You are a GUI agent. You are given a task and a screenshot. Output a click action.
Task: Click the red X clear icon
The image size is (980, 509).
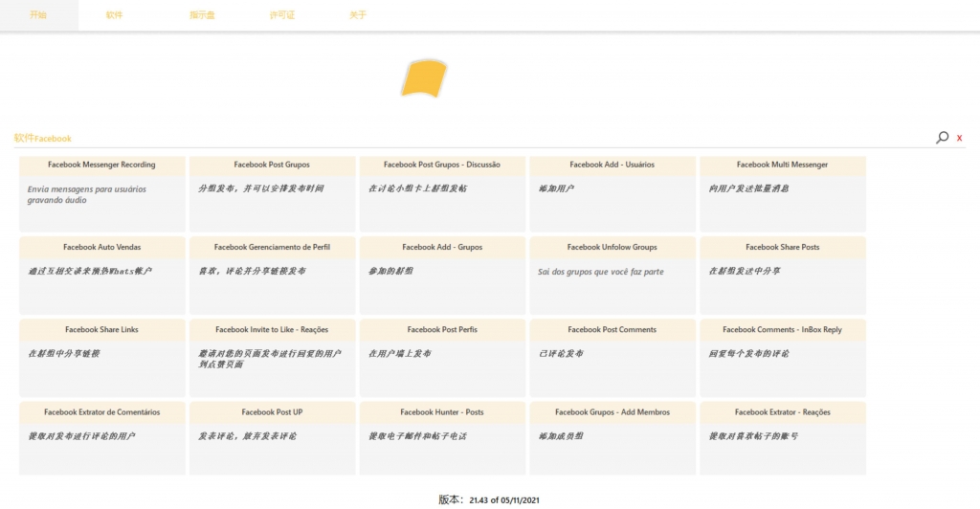[x=959, y=138]
